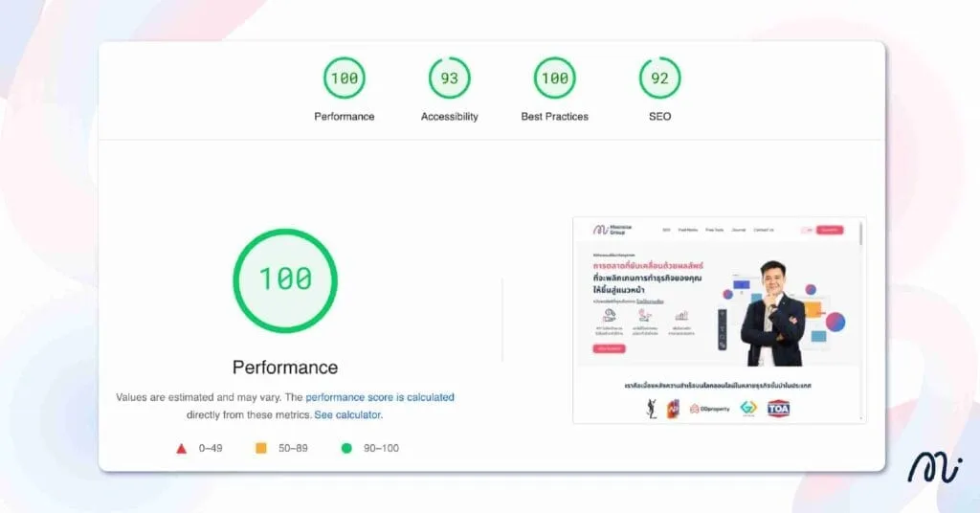Click the DDproperty logo in screenshot preview
Image resolution: width=980 pixels, height=513 pixels.
click(x=709, y=409)
